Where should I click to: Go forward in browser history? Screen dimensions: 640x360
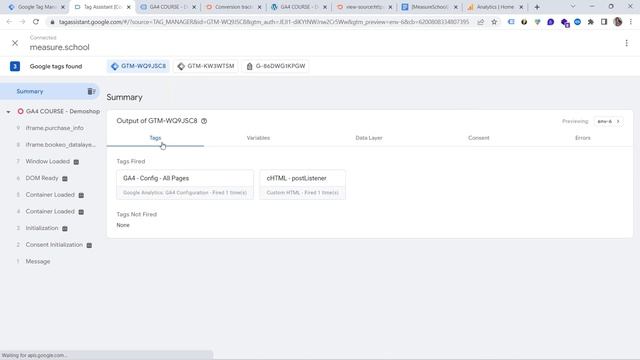[22, 22]
